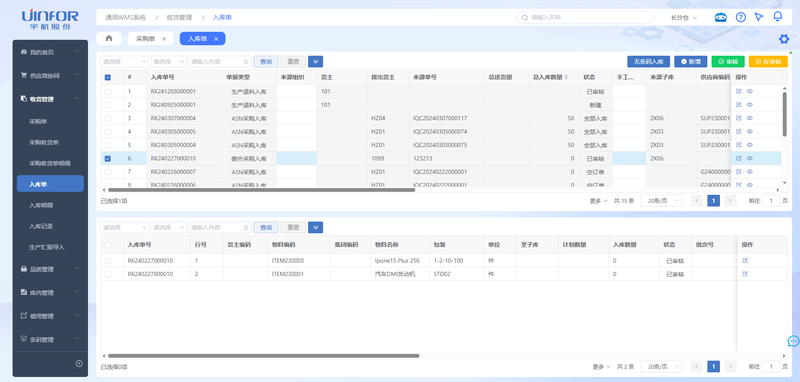Toggle select-all checkbox in lower detail table
The width and height of the screenshot is (800, 382).
click(107, 245)
